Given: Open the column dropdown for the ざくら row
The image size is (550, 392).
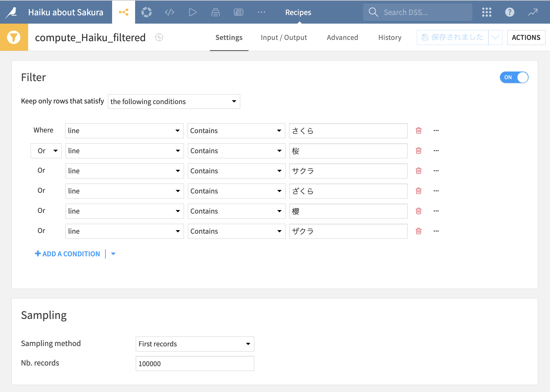Looking at the screenshot, I should click(125, 191).
